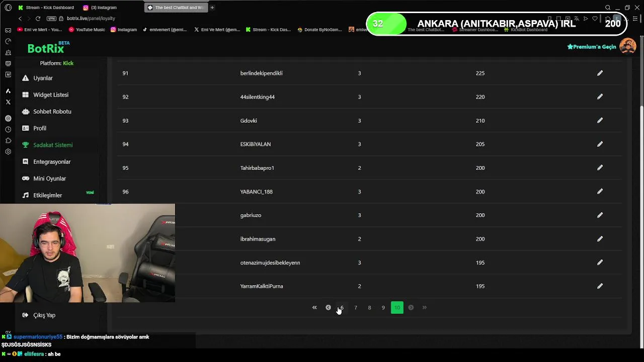Switch to the Stream - Kick Dashboard tab
The width and height of the screenshot is (644, 362).
point(46,8)
